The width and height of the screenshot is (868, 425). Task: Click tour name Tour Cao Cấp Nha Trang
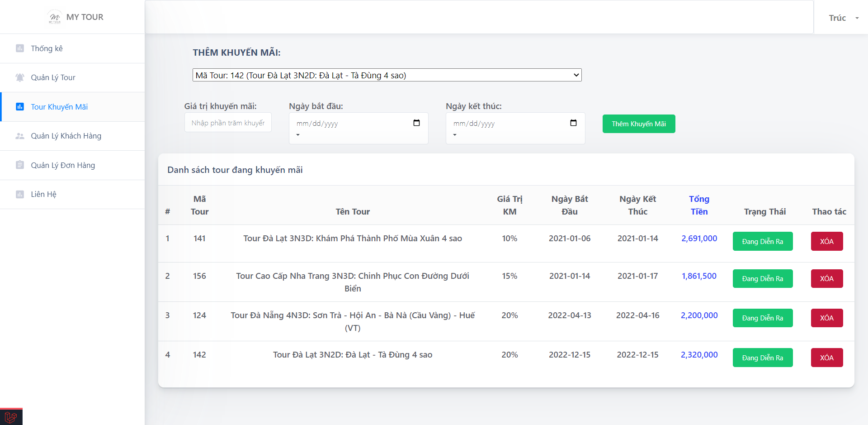(353, 282)
